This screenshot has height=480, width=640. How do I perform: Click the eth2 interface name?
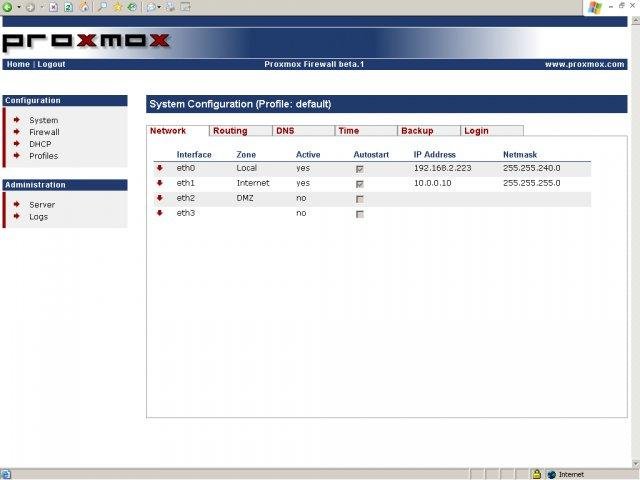(186, 198)
